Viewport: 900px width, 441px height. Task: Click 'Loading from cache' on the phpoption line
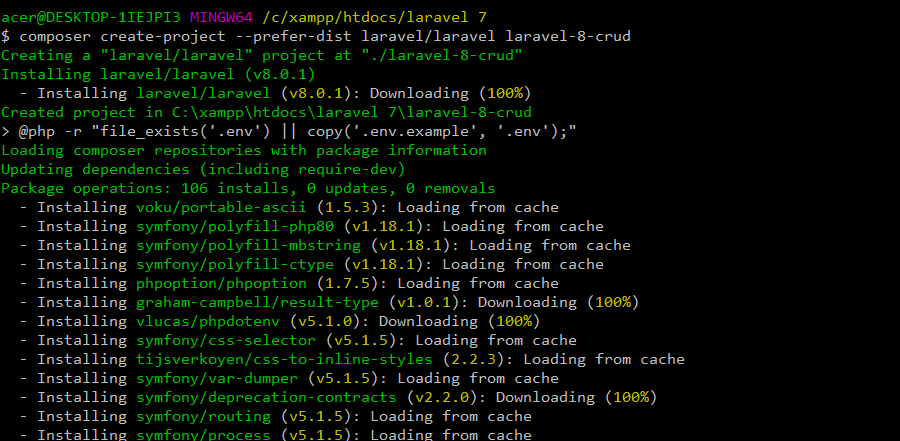pyautogui.click(x=478, y=283)
